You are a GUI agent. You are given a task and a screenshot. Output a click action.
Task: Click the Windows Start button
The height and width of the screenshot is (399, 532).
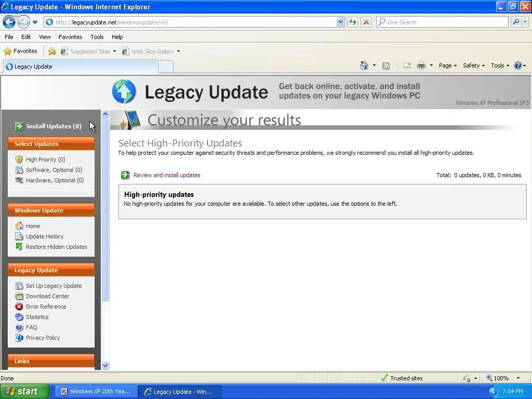(x=25, y=392)
